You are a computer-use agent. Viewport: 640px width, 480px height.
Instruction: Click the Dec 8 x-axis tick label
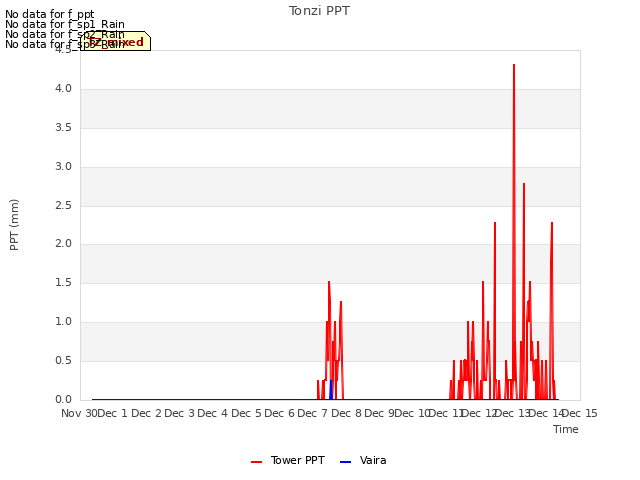346,413
